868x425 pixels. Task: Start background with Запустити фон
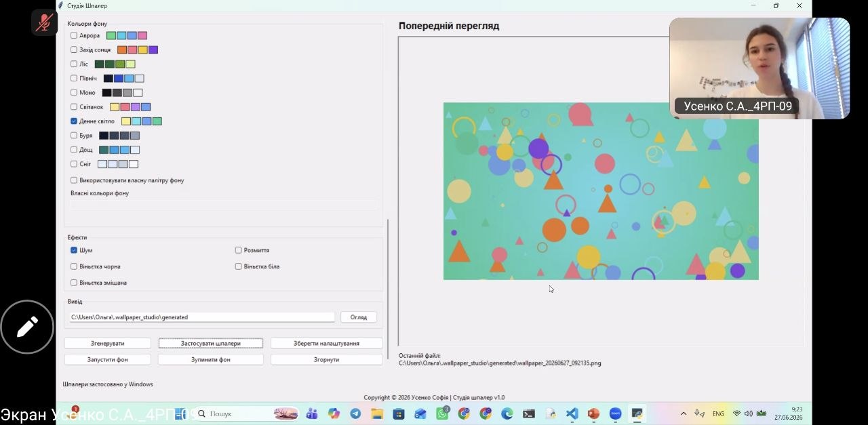(108, 360)
